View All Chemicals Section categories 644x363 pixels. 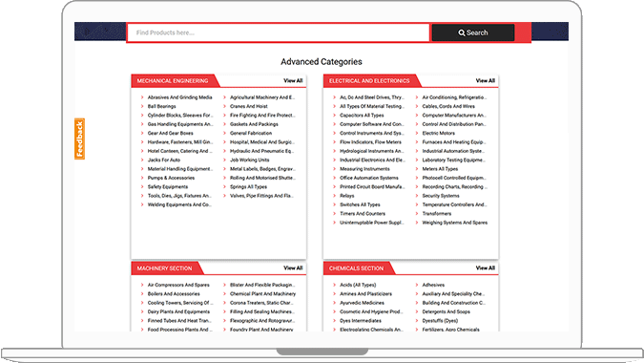(485, 268)
